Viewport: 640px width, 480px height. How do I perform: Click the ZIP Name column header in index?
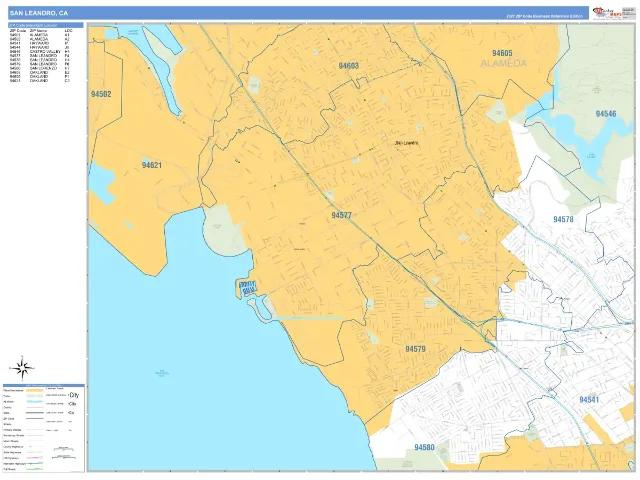tap(38, 31)
